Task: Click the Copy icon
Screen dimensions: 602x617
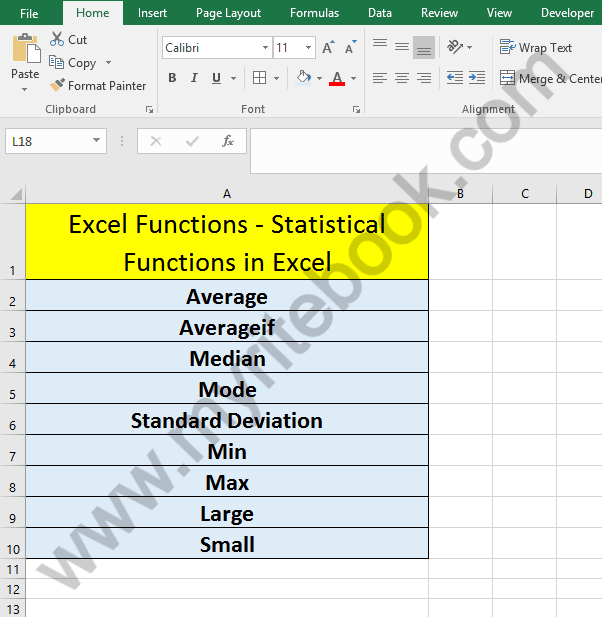Action: (56, 62)
